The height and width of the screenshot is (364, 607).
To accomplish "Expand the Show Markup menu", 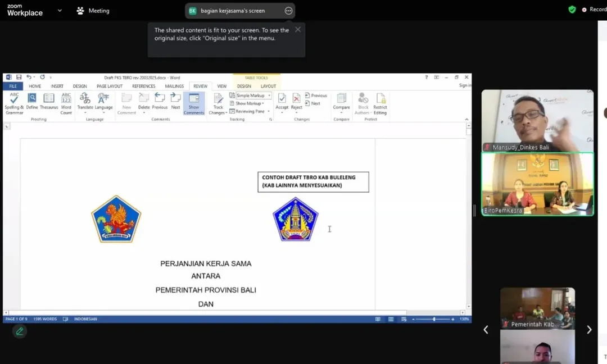I will point(248,103).
